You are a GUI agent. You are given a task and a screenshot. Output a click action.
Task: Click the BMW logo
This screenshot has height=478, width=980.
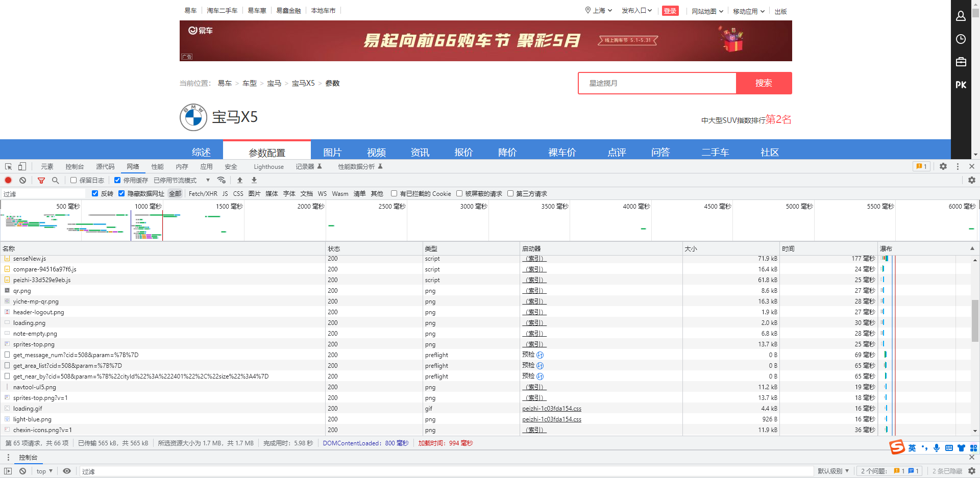point(193,117)
